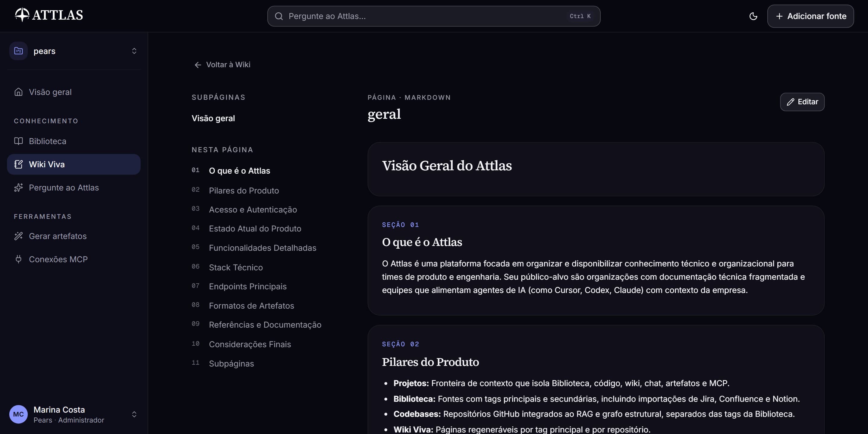Click the SEÇÃO 01 label
The image size is (868, 434).
pyautogui.click(x=400, y=225)
